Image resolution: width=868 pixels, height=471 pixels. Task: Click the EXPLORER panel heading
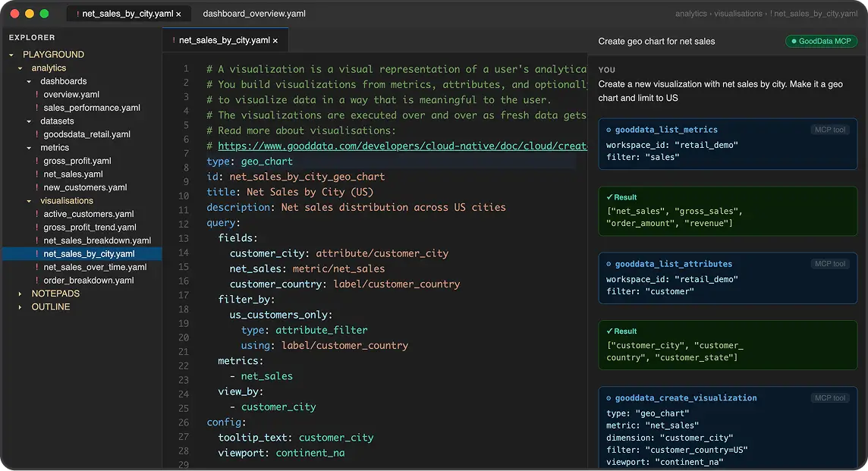click(x=32, y=38)
